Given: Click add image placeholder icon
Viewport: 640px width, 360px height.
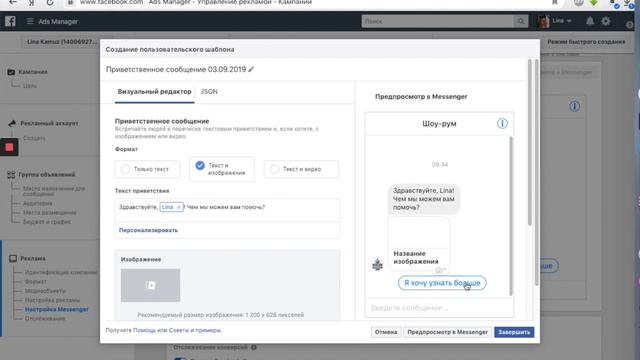Looking at the screenshot, I should pos(151,285).
